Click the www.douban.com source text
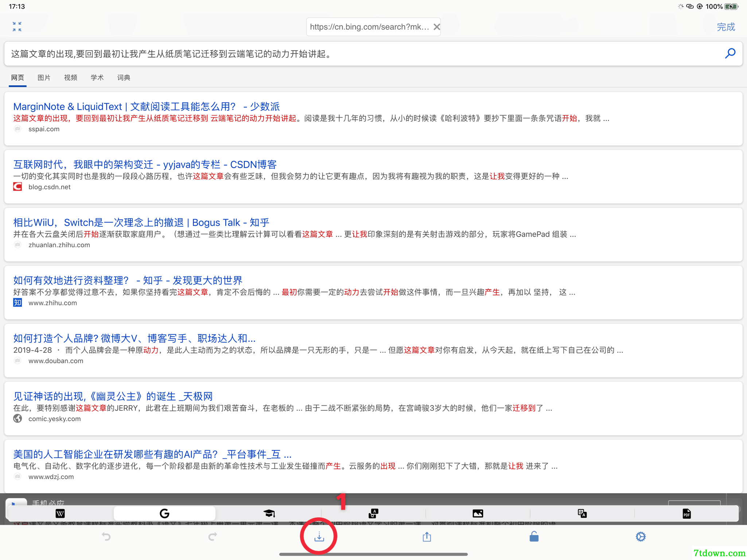The height and width of the screenshot is (560, 747). [56, 361]
